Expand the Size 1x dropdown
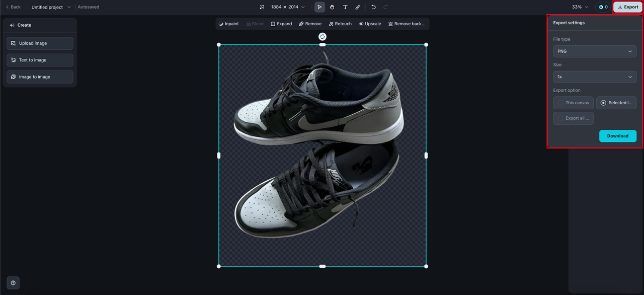Screen dimensions: 644x295 (595, 77)
